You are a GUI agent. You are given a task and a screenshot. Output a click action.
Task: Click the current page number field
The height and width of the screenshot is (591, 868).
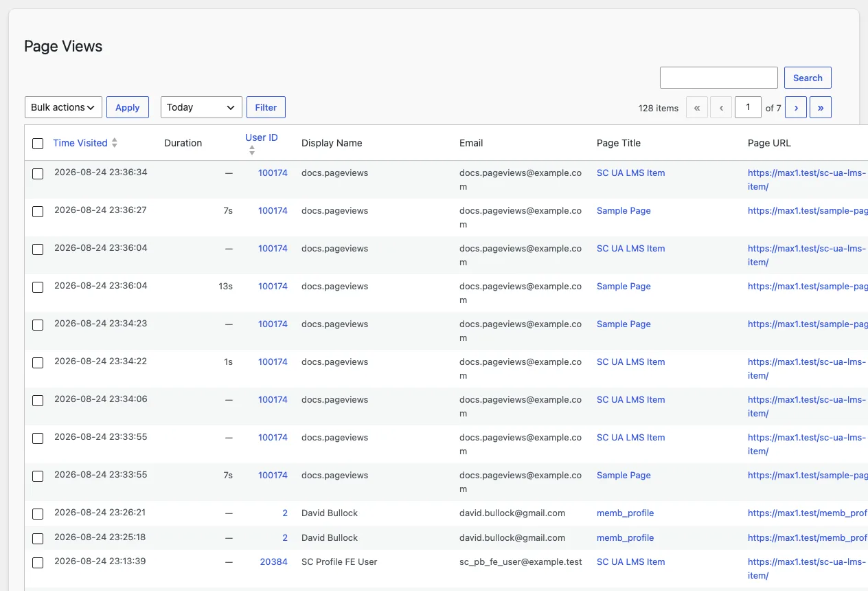[x=749, y=107]
